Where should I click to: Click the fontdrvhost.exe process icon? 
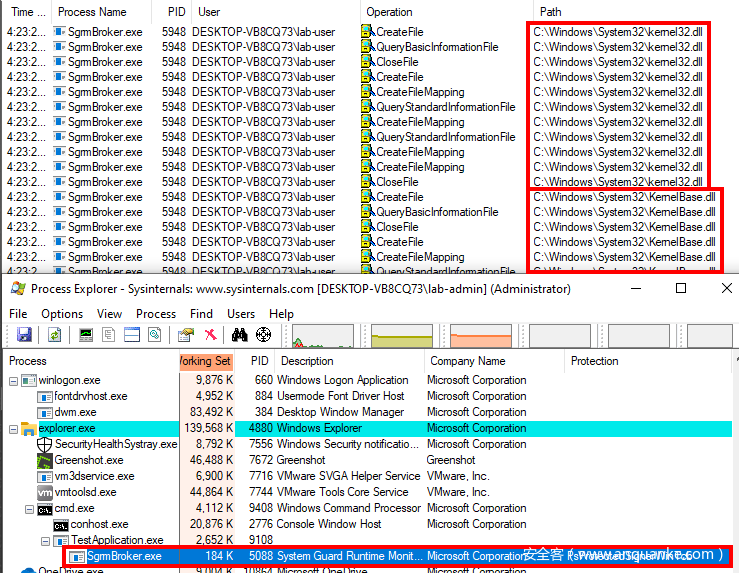pos(45,397)
